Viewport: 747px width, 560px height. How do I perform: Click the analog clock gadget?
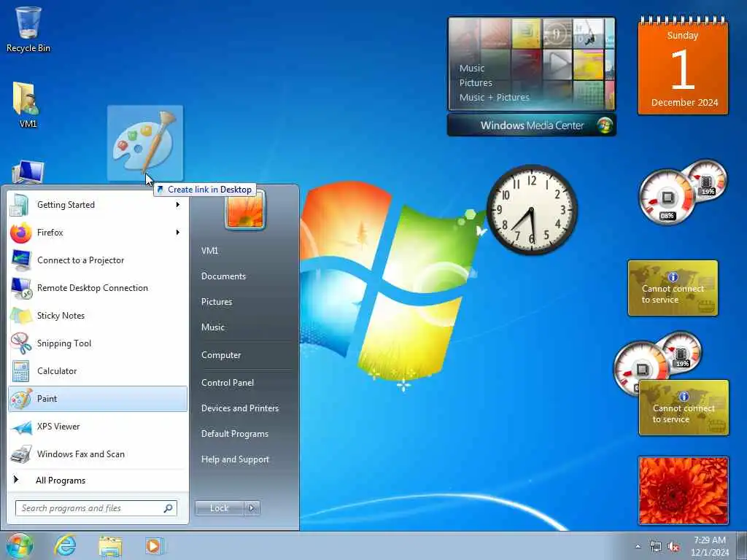pos(532,209)
